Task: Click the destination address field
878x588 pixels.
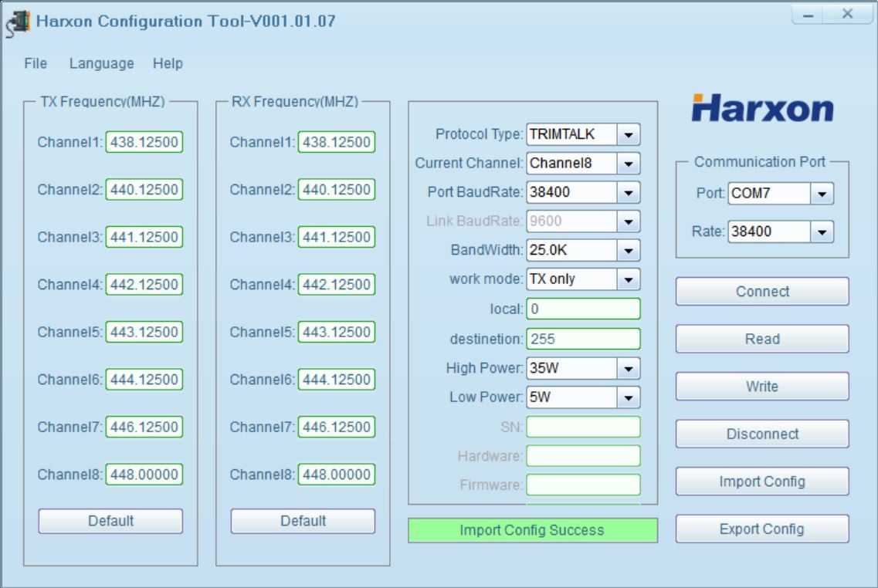Action: [583, 339]
